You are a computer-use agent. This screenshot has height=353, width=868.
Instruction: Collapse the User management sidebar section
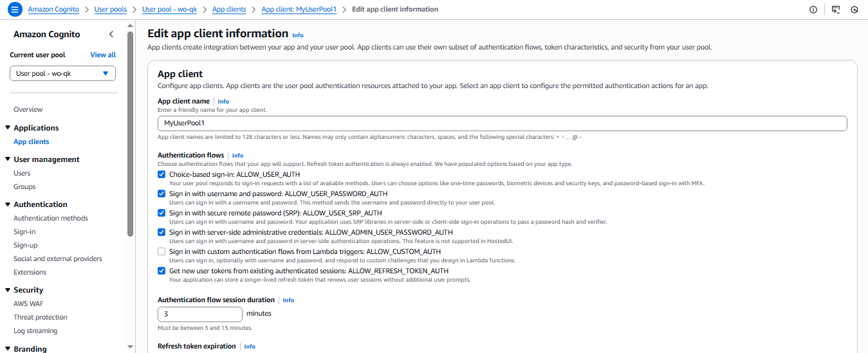coord(8,159)
